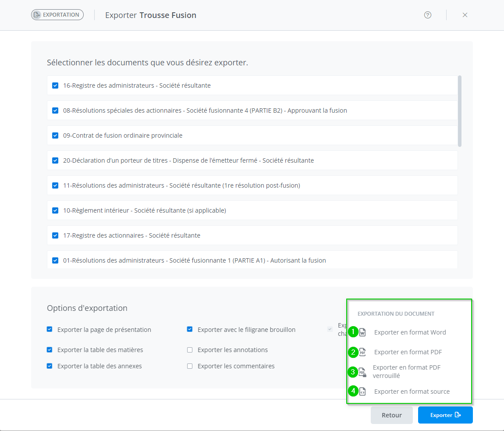Disable Exporter avec le filigrane brouillon
Screen dimensions: 504x431
click(190, 329)
